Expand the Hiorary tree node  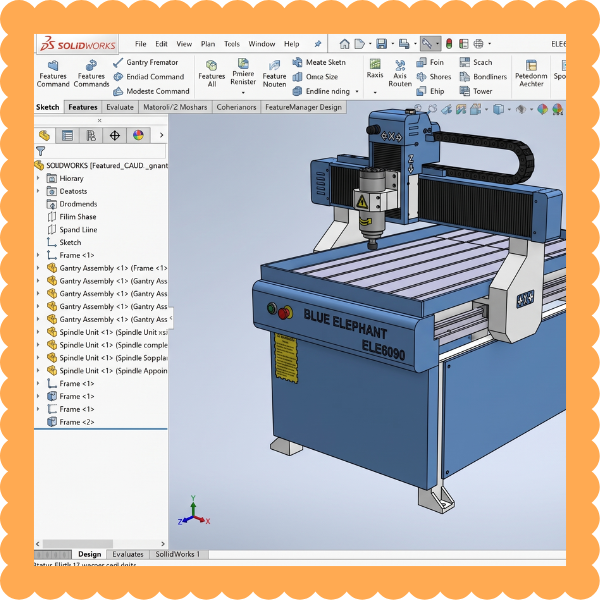tap(38, 178)
